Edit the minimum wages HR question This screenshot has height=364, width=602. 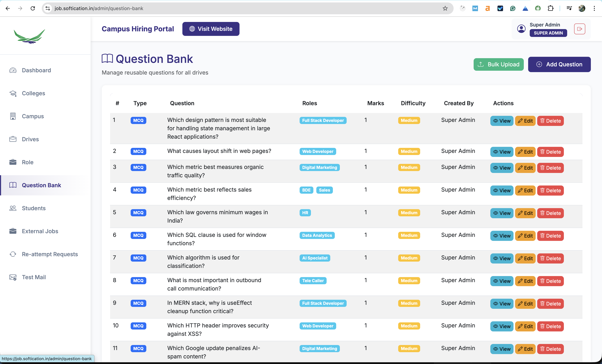click(525, 213)
